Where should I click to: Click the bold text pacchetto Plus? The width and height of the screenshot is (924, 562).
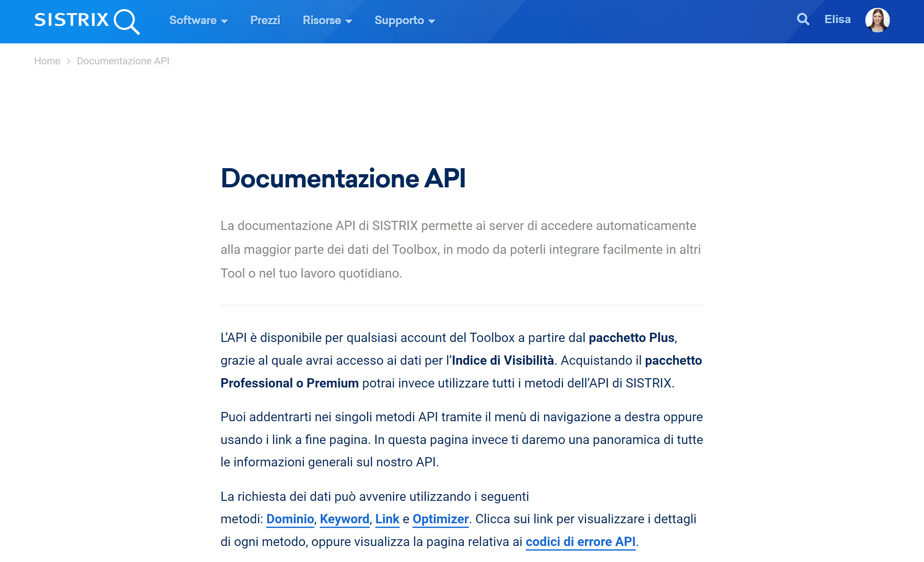[x=632, y=338]
